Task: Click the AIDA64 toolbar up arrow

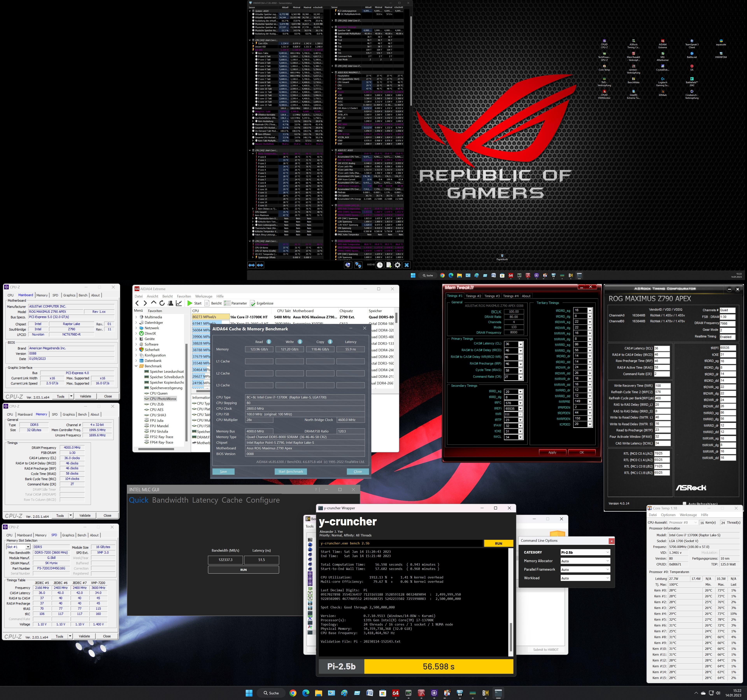Action: coord(153,303)
